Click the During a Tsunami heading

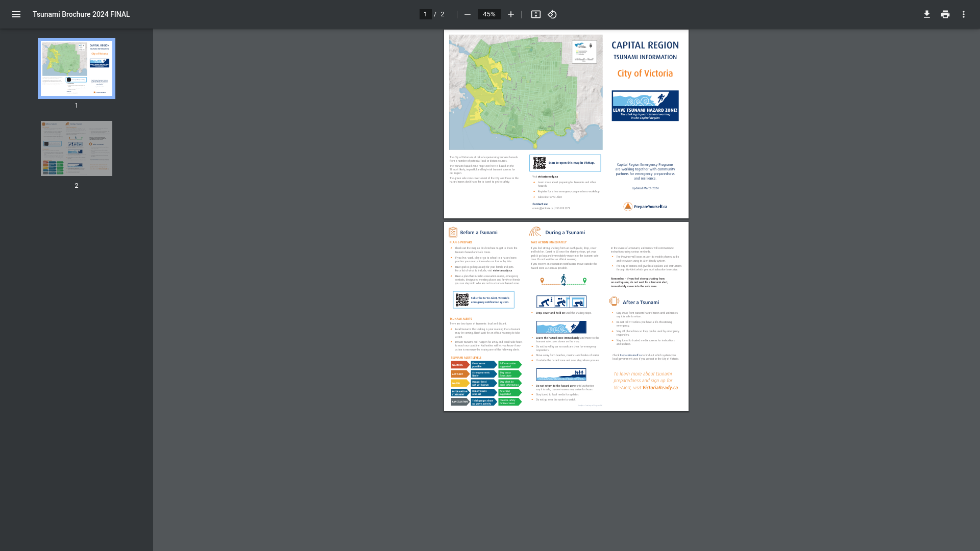tap(565, 233)
